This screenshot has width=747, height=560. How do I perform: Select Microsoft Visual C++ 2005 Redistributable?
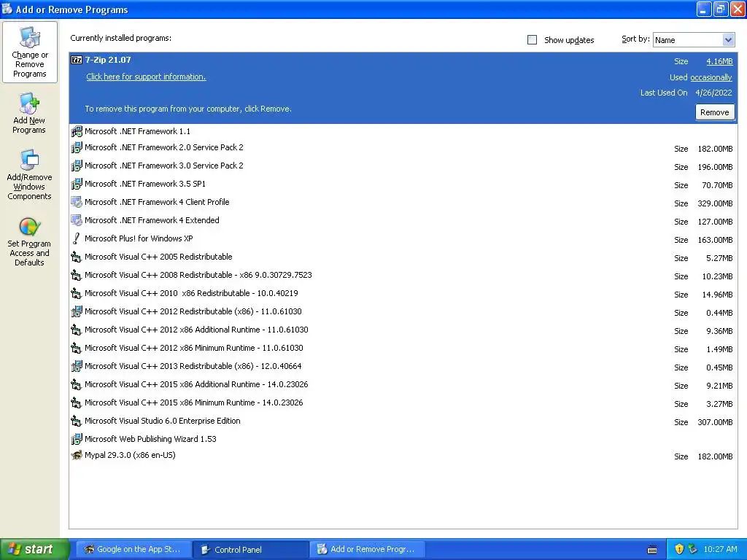pos(403,257)
